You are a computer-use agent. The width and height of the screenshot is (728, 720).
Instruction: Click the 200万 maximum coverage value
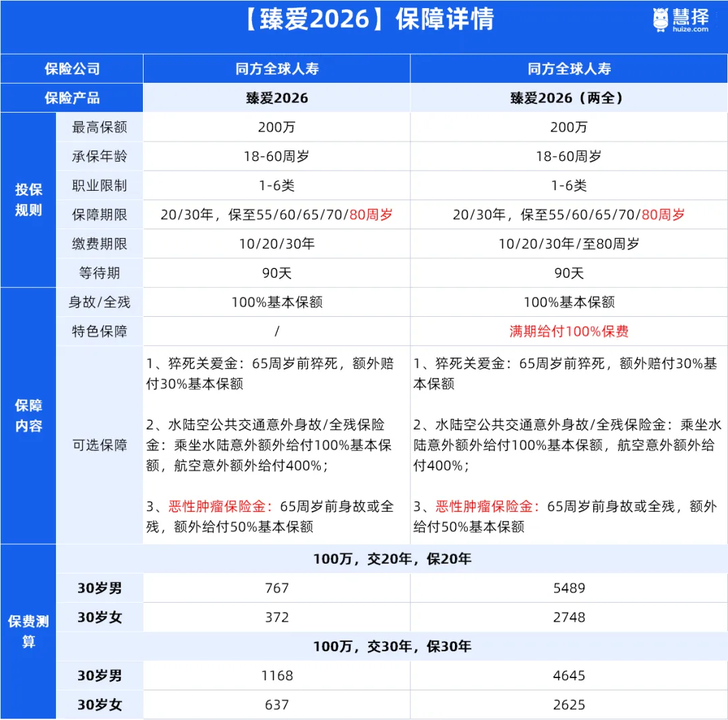point(276,127)
